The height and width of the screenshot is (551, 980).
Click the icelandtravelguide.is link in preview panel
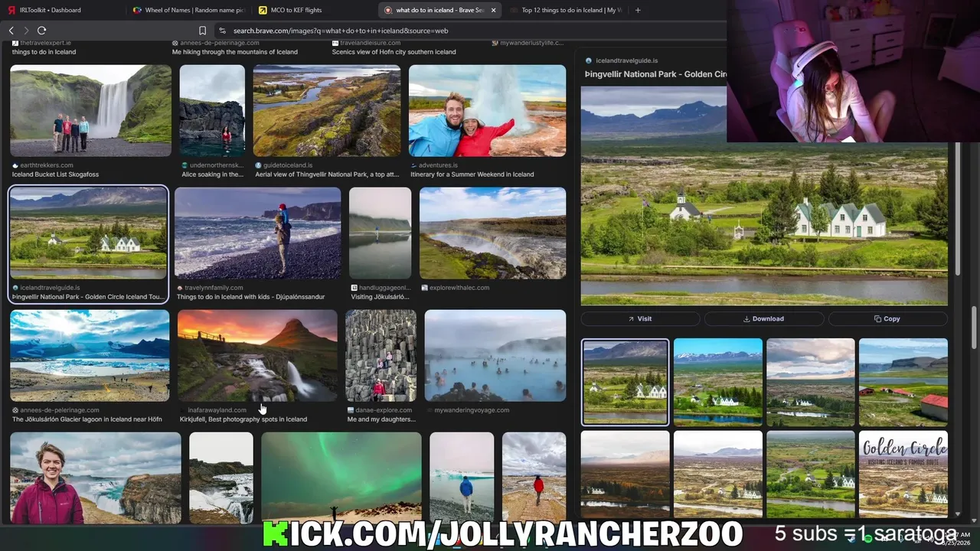coord(626,60)
